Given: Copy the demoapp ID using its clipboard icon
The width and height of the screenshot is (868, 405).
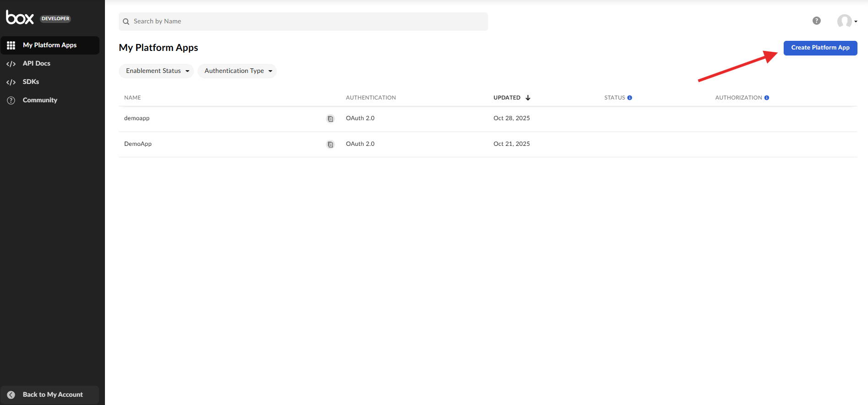Looking at the screenshot, I should pos(330,119).
